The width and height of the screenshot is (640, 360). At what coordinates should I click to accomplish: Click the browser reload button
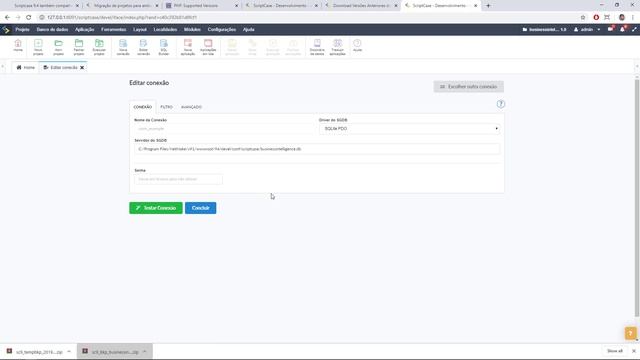[x=29, y=18]
